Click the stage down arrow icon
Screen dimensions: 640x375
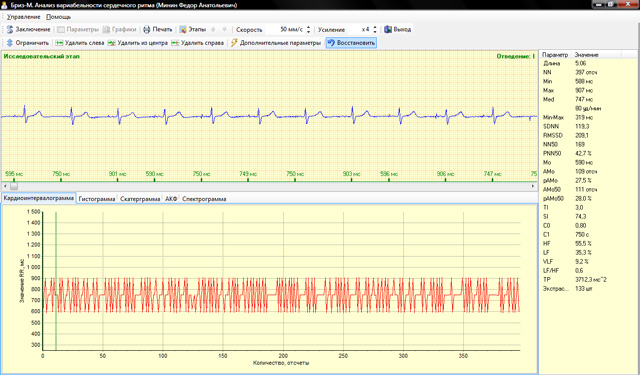[224, 29]
